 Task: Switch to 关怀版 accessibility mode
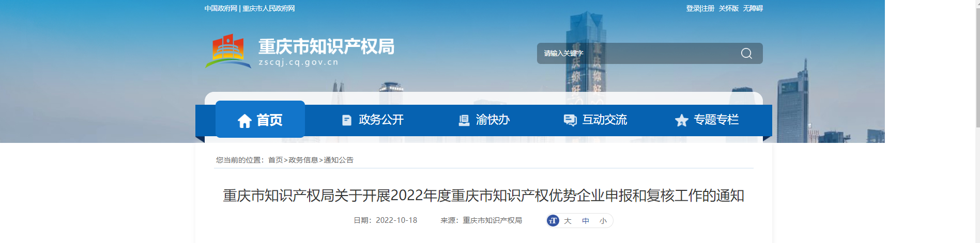pyautogui.click(x=729, y=8)
